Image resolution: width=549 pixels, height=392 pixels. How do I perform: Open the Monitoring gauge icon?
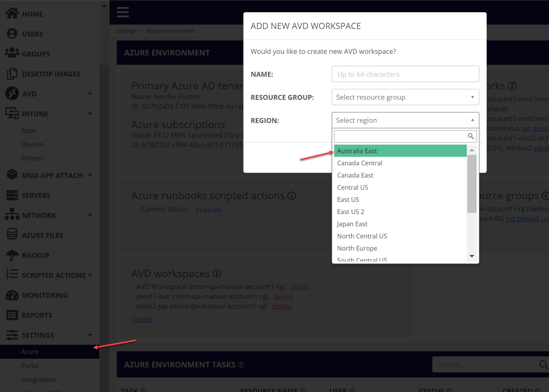(12, 295)
